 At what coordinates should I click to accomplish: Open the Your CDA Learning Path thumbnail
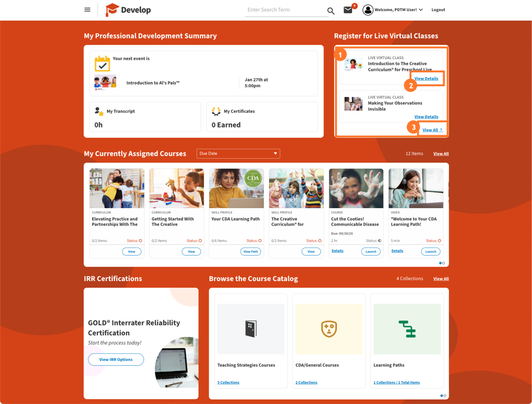[x=236, y=188]
